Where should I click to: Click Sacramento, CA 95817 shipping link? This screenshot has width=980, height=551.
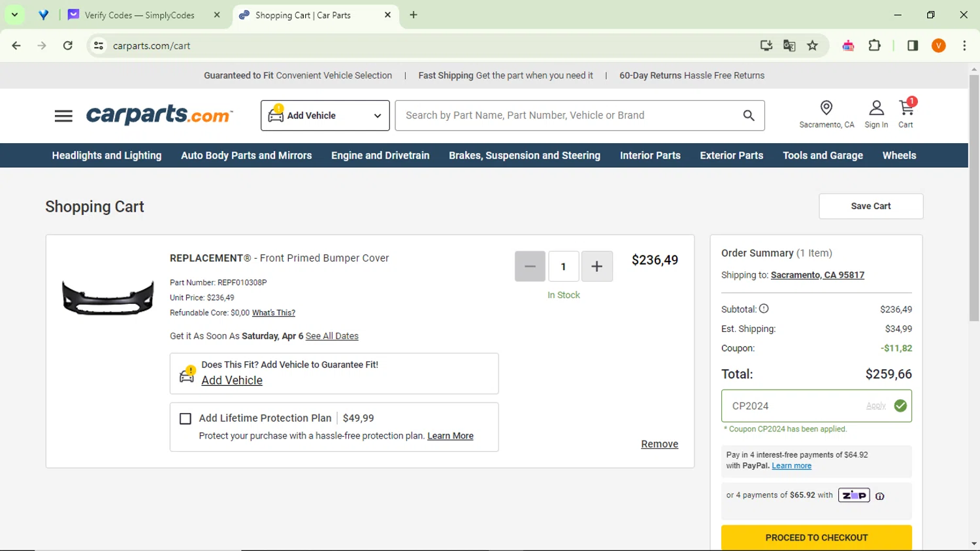click(817, 275)
